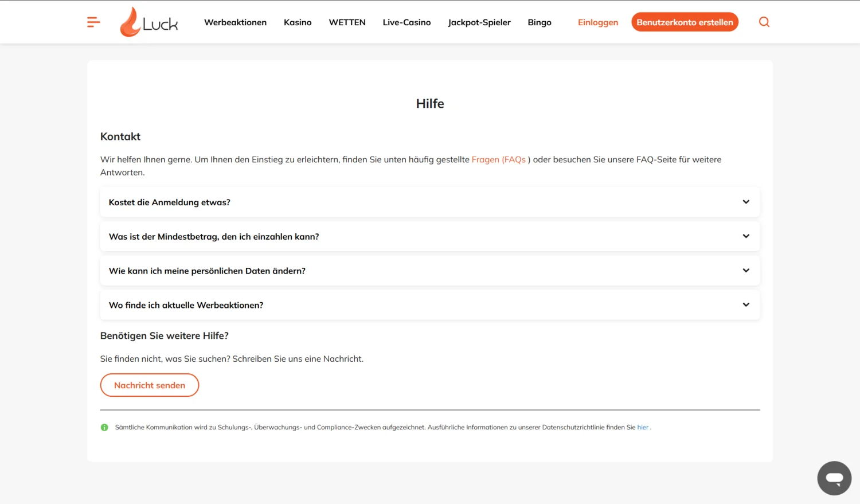Click the green info icon
The height and width of the screenshot is (504, 860).
[104, 427]
